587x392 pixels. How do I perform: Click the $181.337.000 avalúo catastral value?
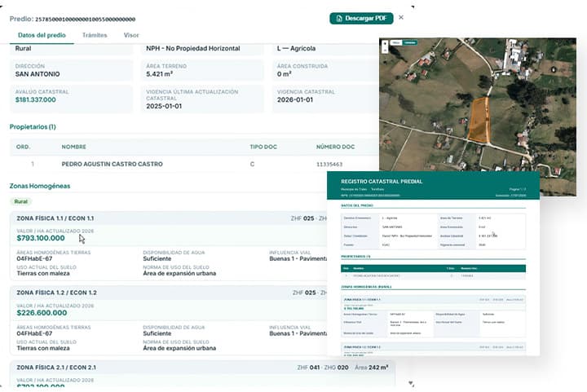tap(36, 100)
